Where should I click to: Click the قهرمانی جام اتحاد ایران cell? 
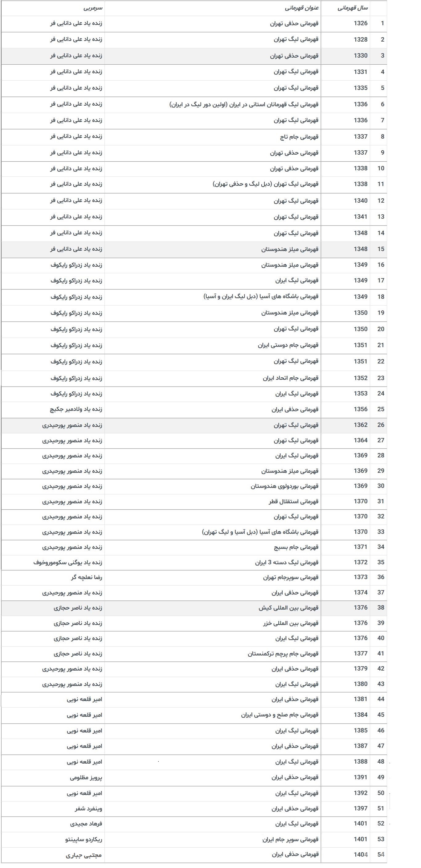pyautogui.click(x=291, y=378)
